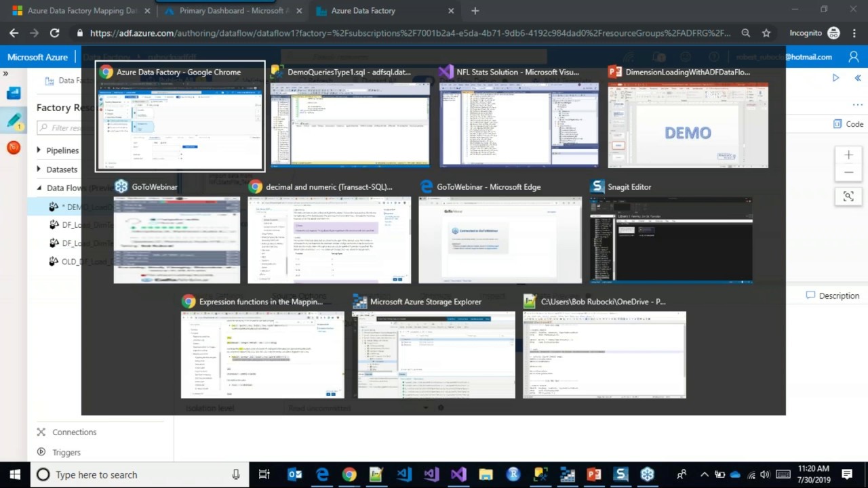Open PowerPoint from the taskbar
Viewport: 868px width, 488px height.
[x=594, y=474]
